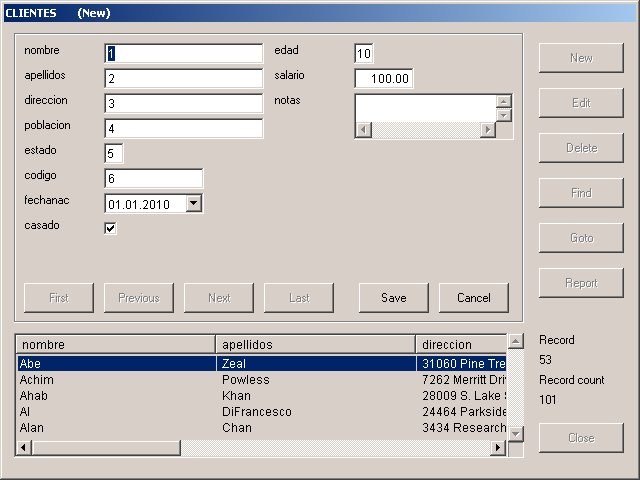
Task: Focus the nombre input field
Action: click(184, 53)
